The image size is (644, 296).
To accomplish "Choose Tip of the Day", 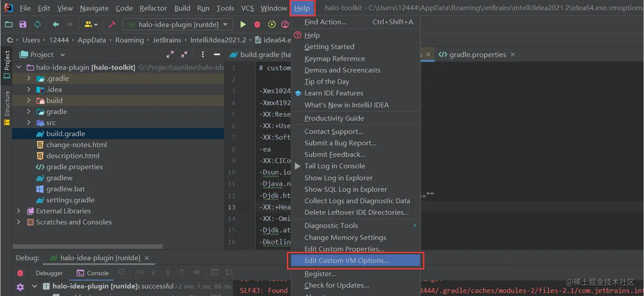I will coord(356,81).
